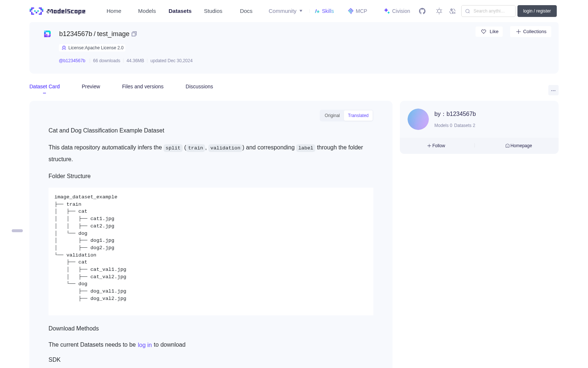
Task: Open the GitHub icon link
Action: click(422, 11)
